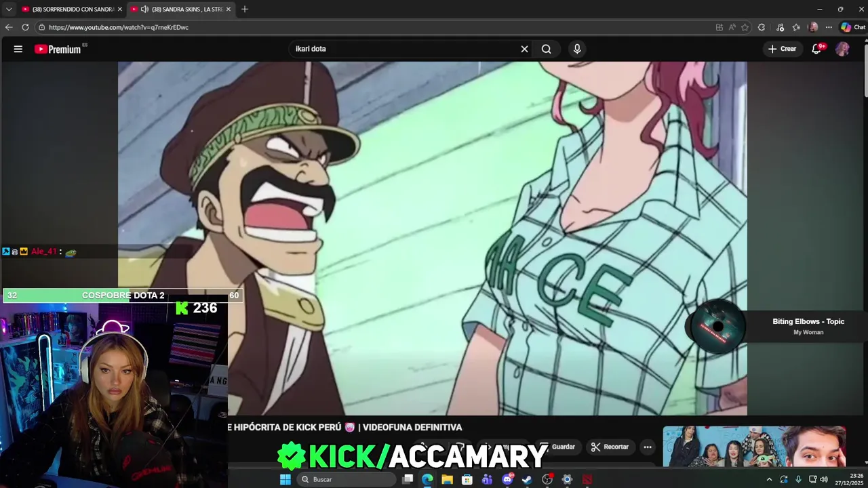Open Microsoft Edge from the taskbar
Screen dimensions: 868x488
click(427, 479)
